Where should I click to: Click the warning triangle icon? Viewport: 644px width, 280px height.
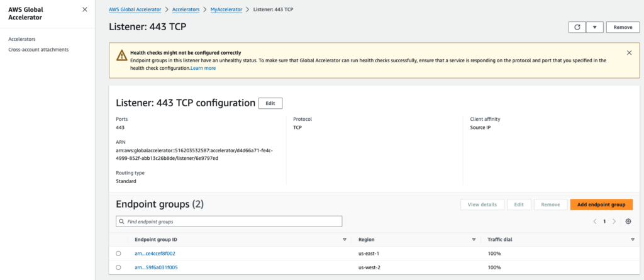click(x=121, y=55)
